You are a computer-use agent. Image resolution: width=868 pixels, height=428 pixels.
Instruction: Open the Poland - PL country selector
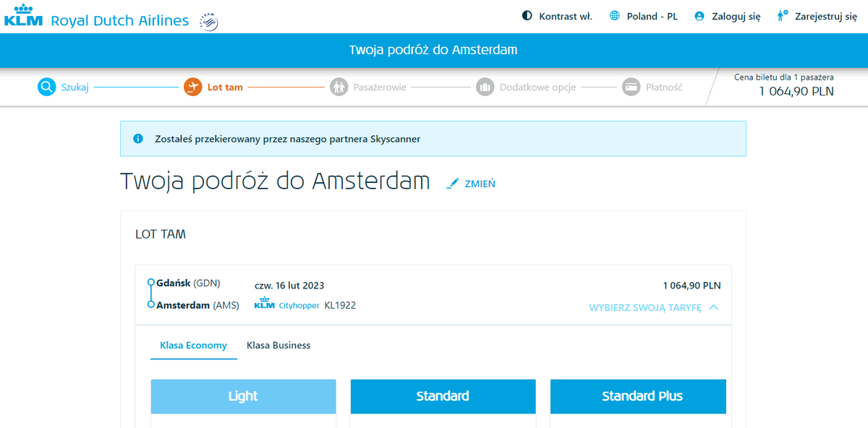pos(644,16)
